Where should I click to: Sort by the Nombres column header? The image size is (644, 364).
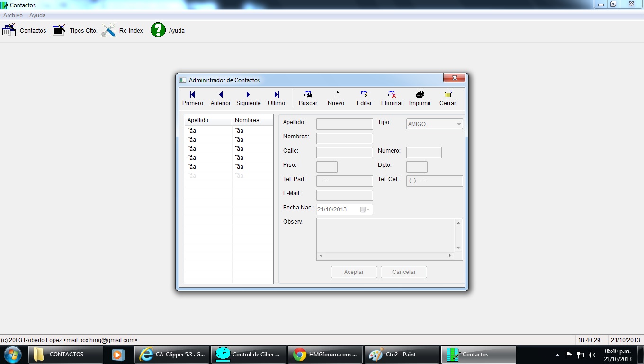pos(253,120)
